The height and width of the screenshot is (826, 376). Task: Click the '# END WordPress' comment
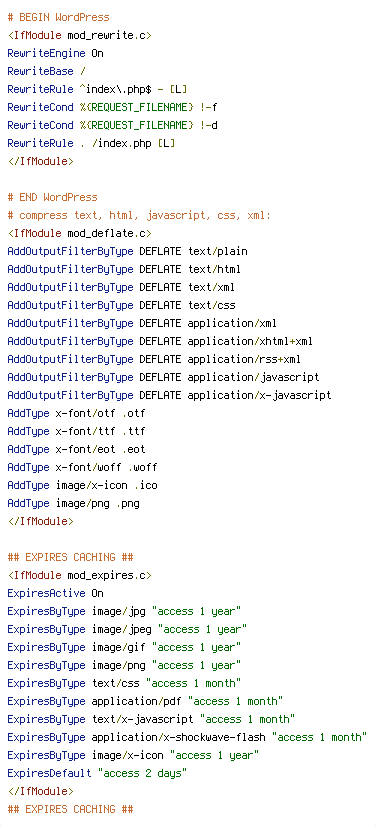click(x=53, y=197)
